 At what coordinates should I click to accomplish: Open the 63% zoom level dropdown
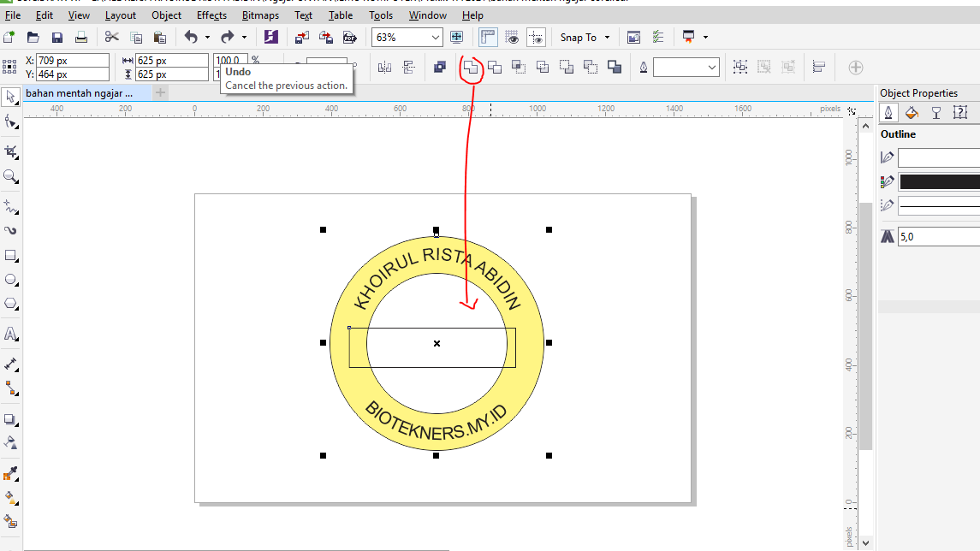(436, 38)
